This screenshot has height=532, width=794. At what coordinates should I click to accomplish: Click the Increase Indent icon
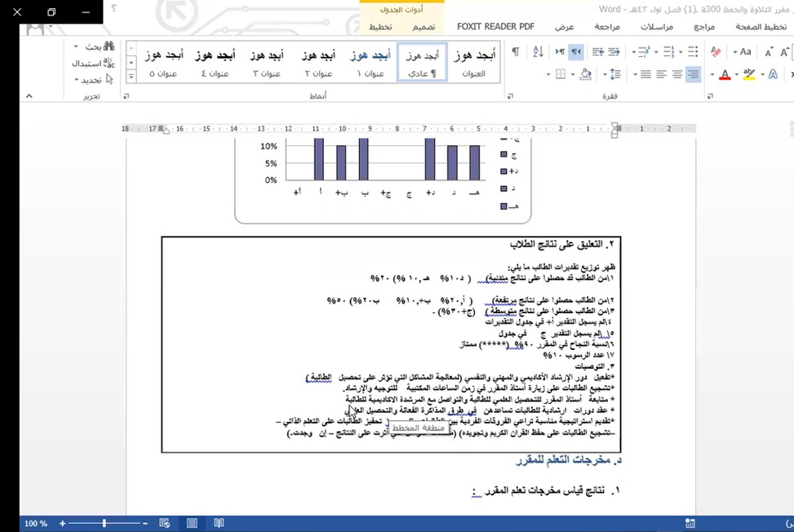click(x=597, y=52)
